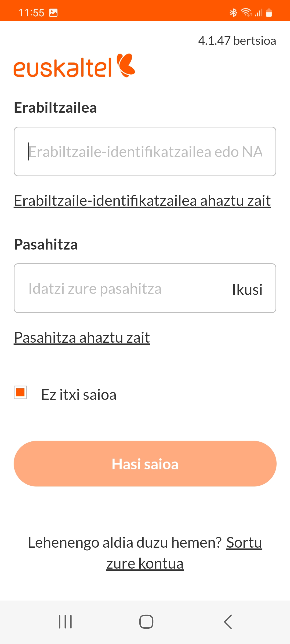
Task: Tap the Euskaltel butterfly logo icon
Action: point(126,65)
